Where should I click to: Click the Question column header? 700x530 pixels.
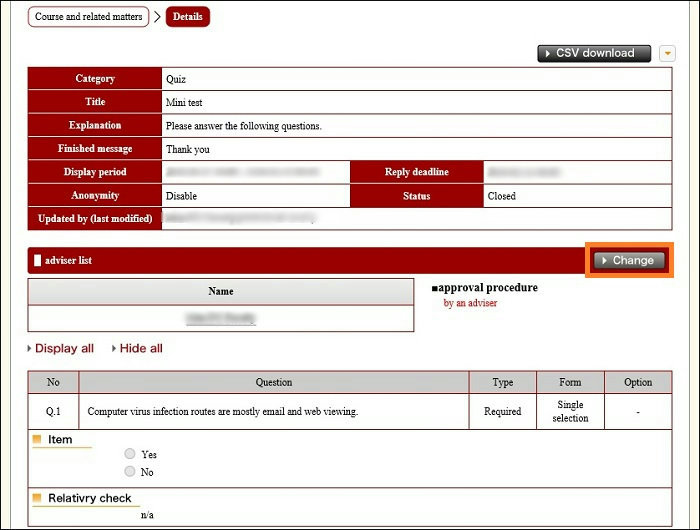[273, 382]
